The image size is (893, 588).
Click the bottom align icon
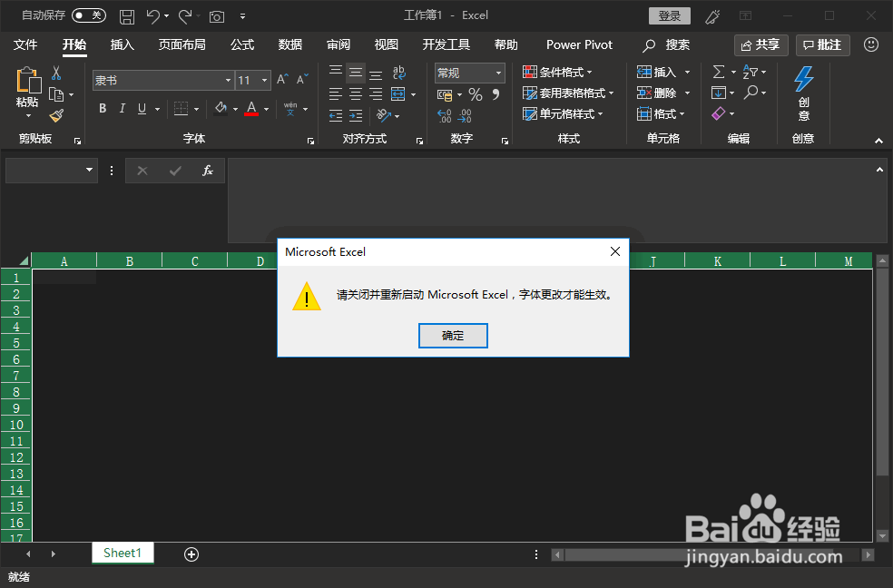pyautogui.click(x=376, y=73)
